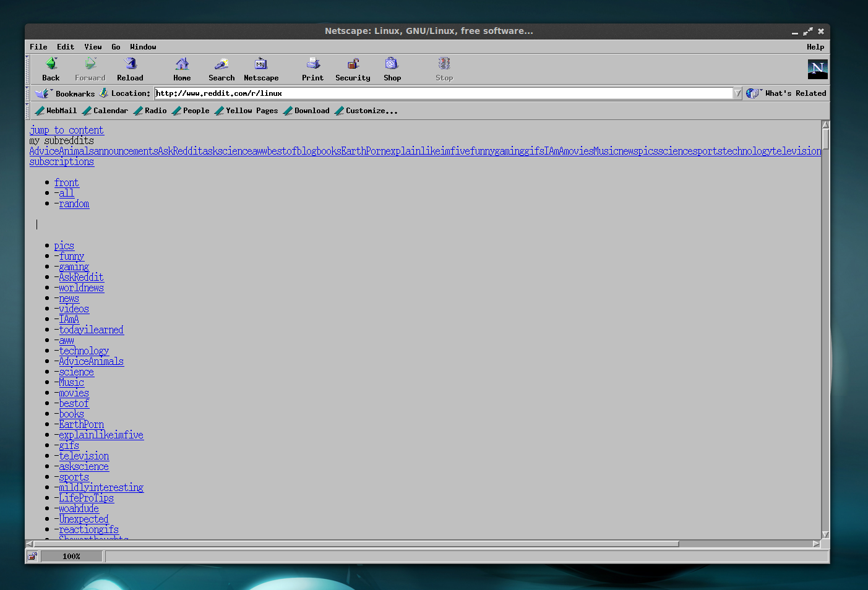Open the 'videos' subreddit link

click(x=74, y=309)
